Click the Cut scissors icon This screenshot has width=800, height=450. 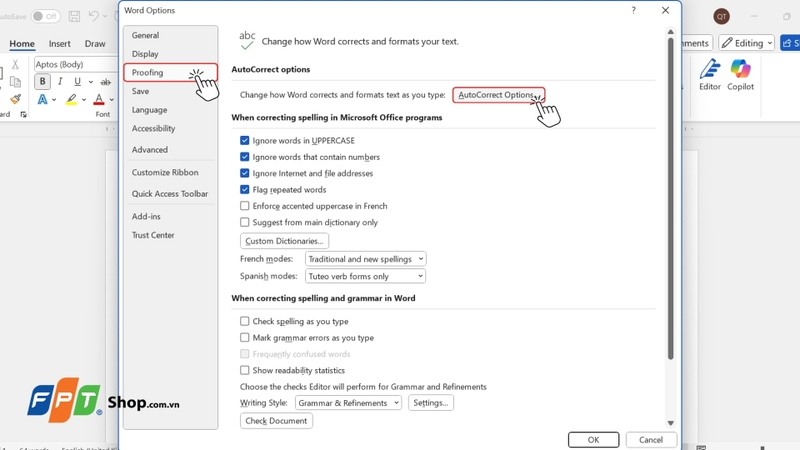15,65
